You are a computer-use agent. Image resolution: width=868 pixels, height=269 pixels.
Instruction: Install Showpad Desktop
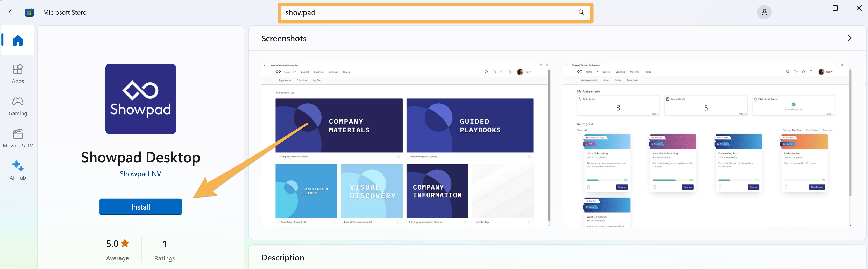[x=140, y=207]
